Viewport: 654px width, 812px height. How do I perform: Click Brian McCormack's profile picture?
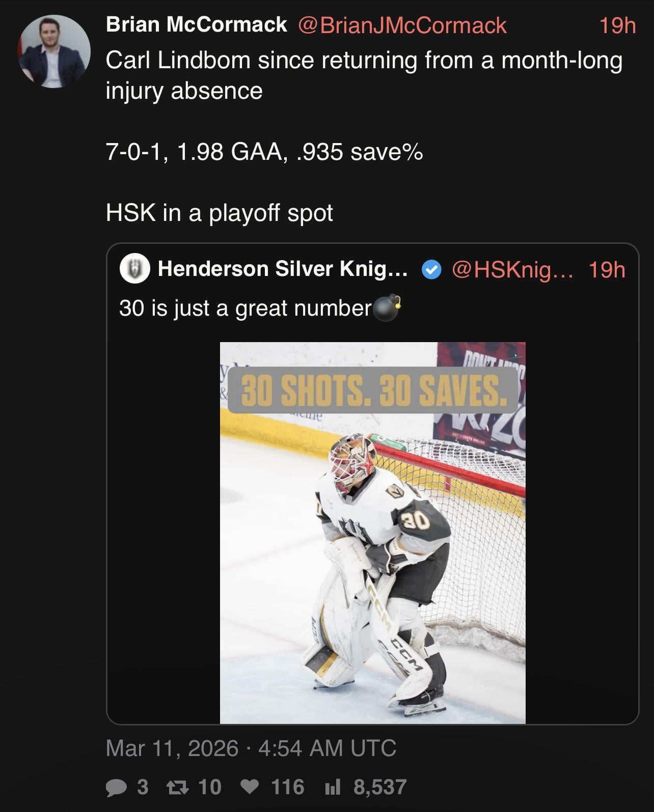[x=54, y=51]
